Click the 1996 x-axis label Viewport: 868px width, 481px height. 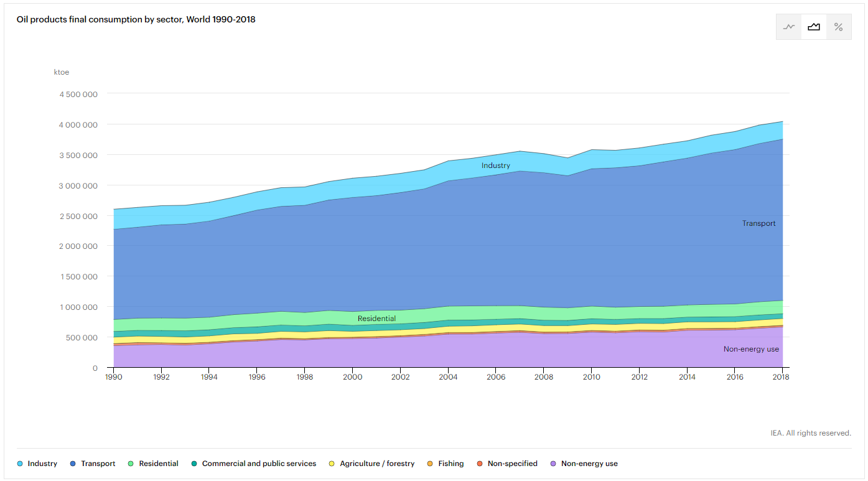257,377
